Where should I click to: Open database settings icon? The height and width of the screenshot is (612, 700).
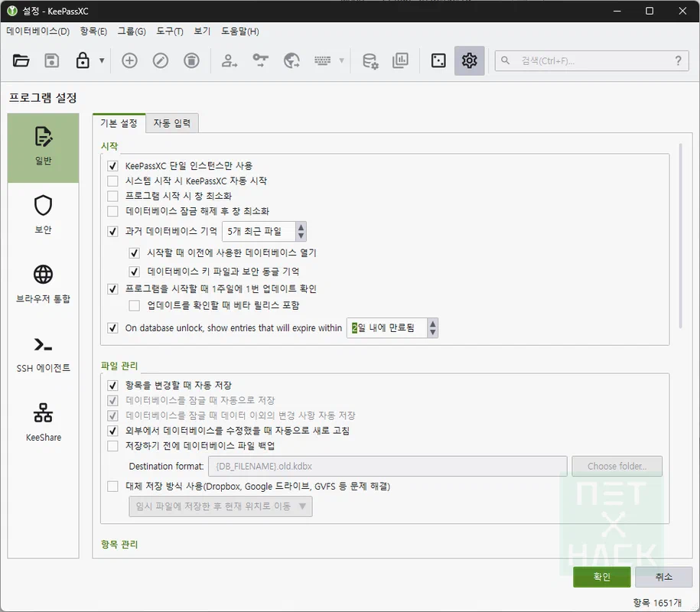point(370,60)
